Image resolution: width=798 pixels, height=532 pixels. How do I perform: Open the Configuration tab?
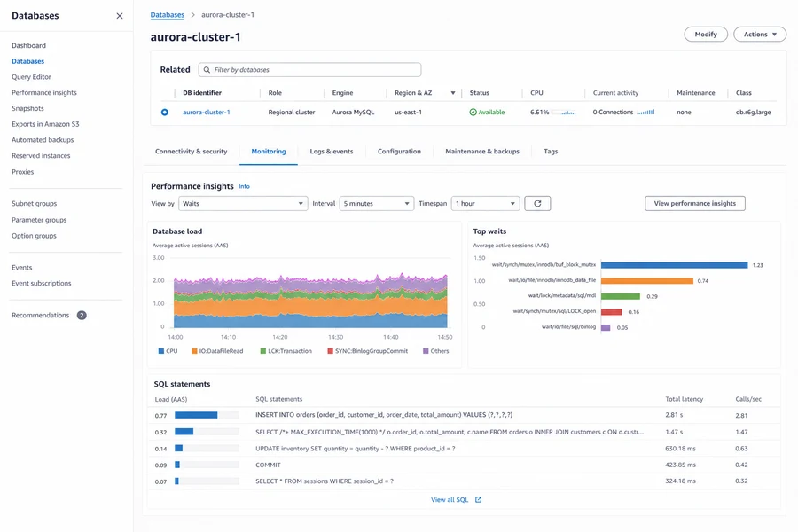tap(399, 152)
